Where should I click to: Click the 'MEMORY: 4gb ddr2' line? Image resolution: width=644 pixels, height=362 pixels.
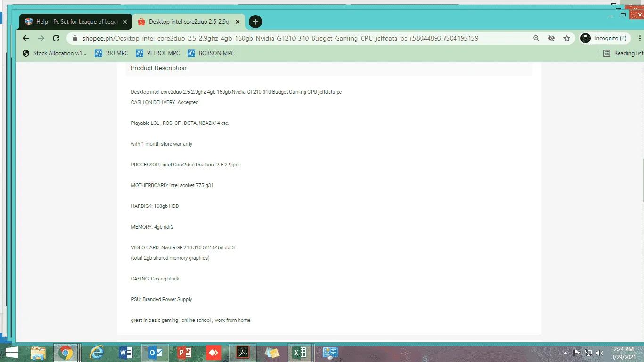[152, 227]
